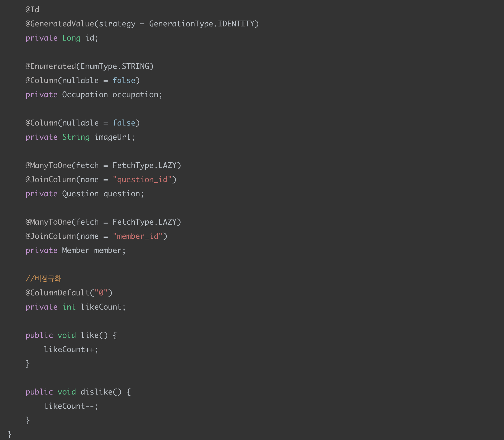Click the //비정규화 comment
The height and width of the screenshot is (440, 504).
(x=43, y=279)
